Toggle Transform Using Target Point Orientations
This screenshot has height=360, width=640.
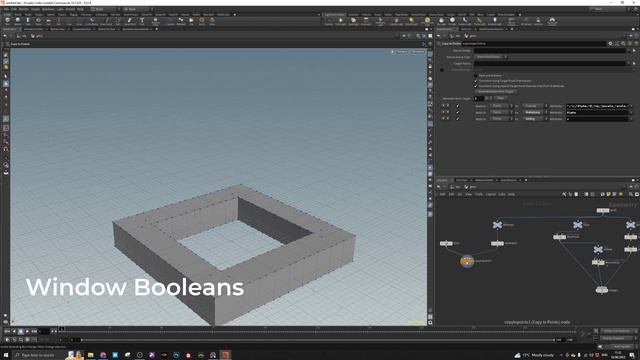coord(476,81)
